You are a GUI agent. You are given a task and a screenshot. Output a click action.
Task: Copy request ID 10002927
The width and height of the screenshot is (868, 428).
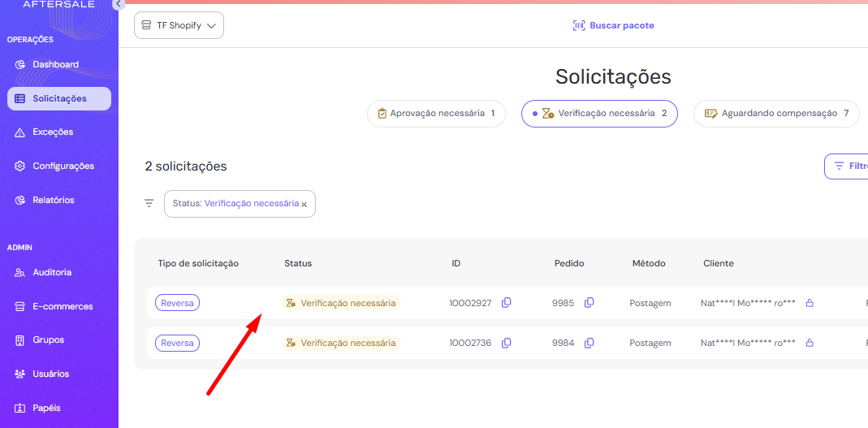[506, 303]
